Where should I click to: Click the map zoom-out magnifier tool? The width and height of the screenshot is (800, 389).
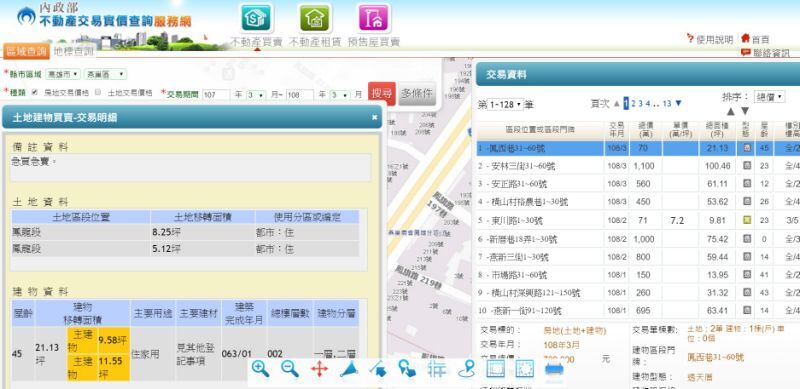[x=290, y=369]
